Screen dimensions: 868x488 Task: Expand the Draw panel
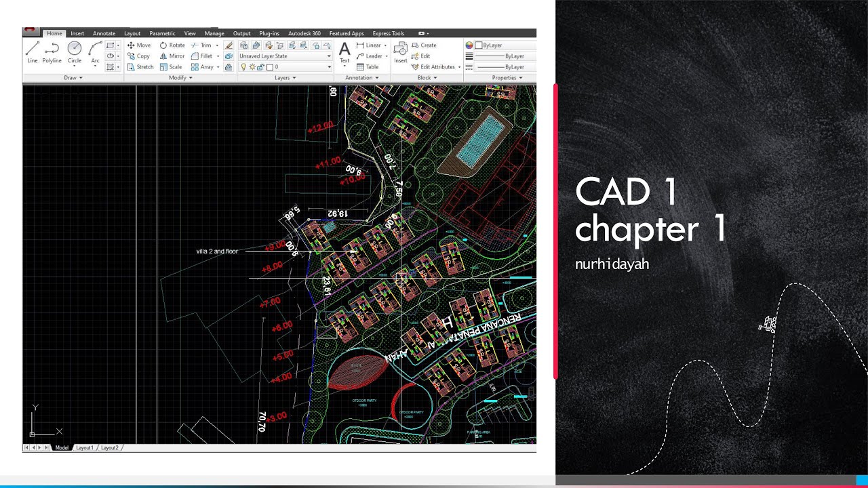(73, 78)
